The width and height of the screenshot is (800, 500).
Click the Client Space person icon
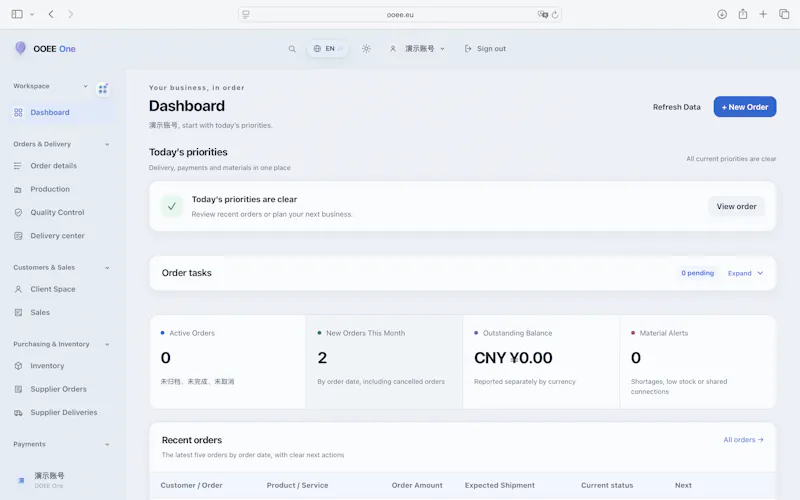click(18, 289)
